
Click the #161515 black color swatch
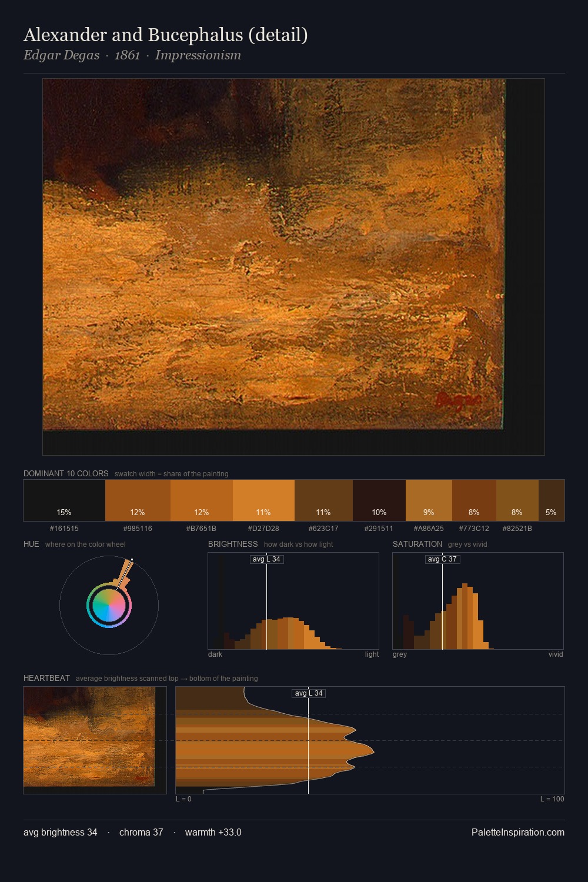click(64, 500)
